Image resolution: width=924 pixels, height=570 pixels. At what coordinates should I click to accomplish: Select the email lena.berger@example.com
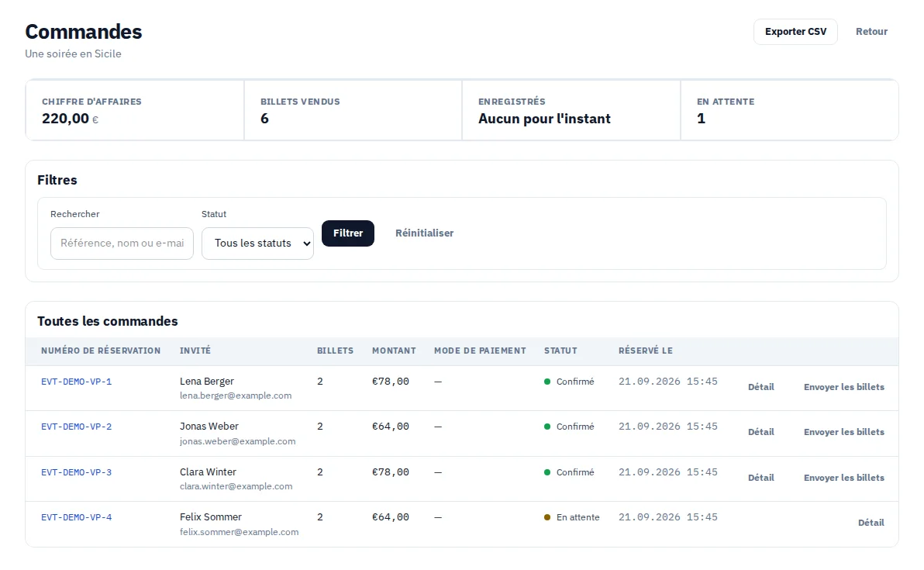[x=236, y=396]
